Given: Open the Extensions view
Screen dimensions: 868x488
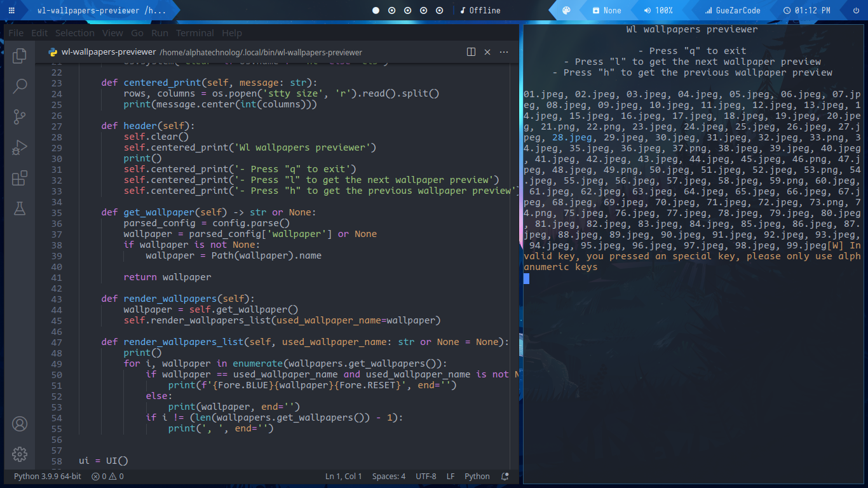Looking at the screenshot, I should pyautogui.click(x=20, y=178).
